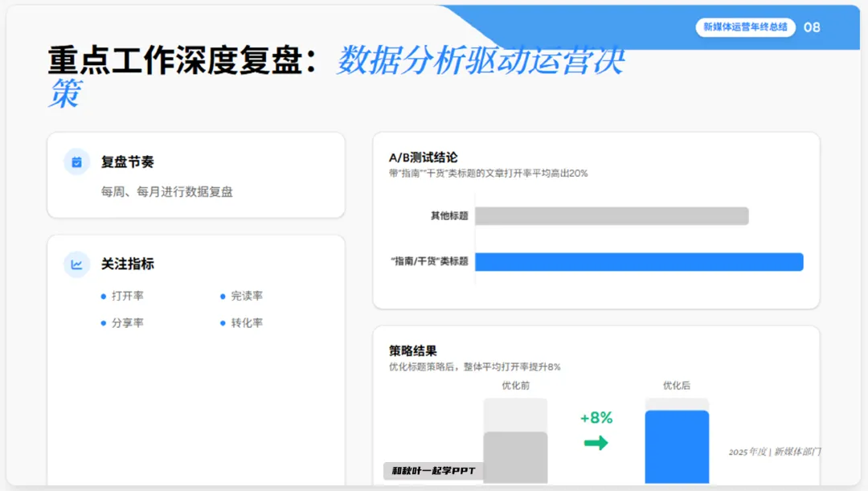
Task: Select the 策略结果 chart title
Action: click(413, 351)
